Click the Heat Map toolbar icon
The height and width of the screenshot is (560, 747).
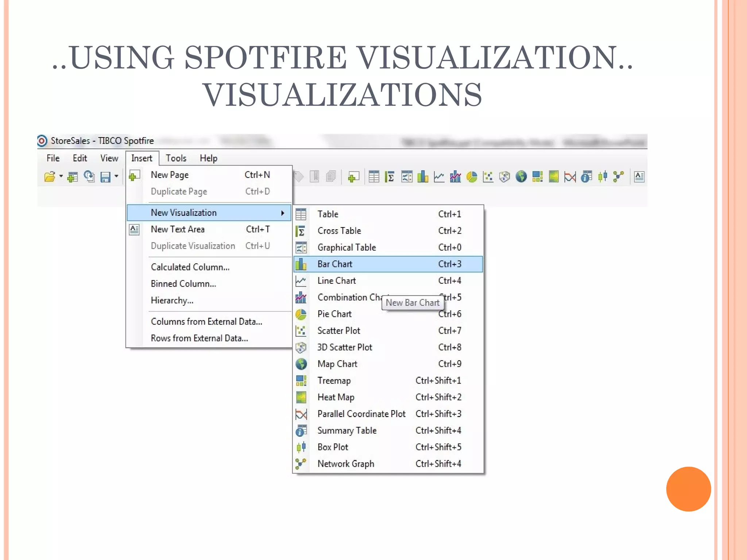554,177
